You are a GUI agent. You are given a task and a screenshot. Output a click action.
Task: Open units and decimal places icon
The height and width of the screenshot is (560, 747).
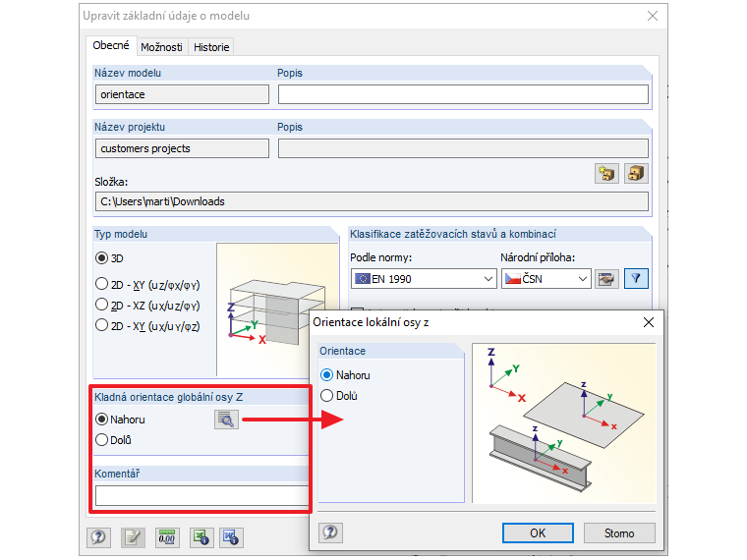pyautogui.click(x=167, y=537)
